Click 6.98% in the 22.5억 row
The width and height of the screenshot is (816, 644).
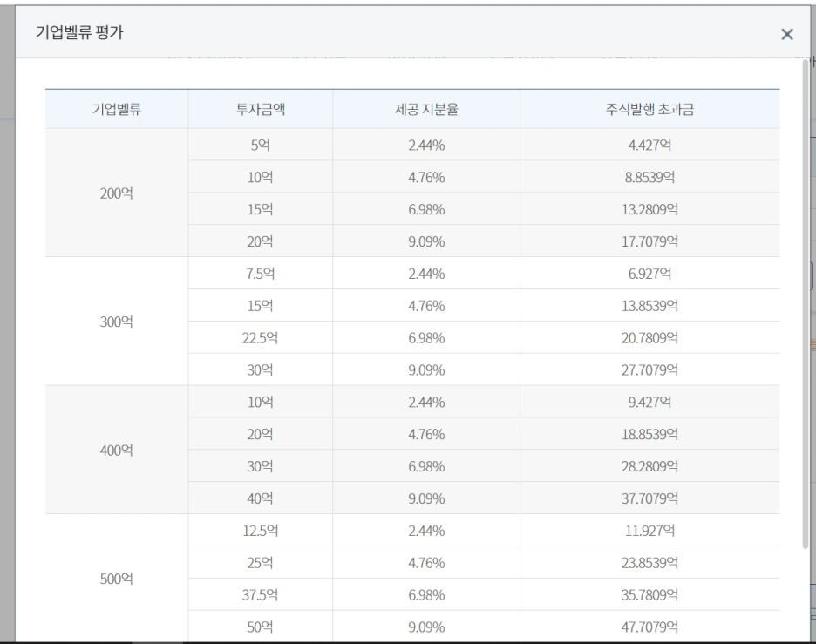tap(426, 337)
